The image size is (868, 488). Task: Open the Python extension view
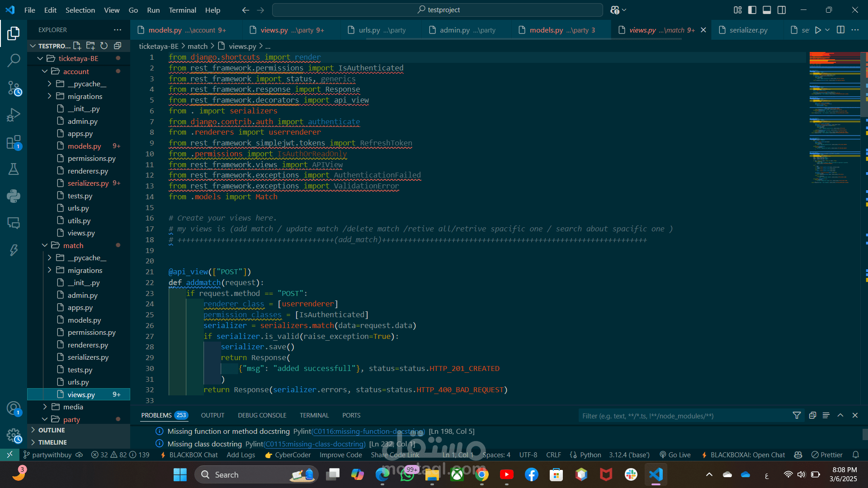tap(14, 196)
